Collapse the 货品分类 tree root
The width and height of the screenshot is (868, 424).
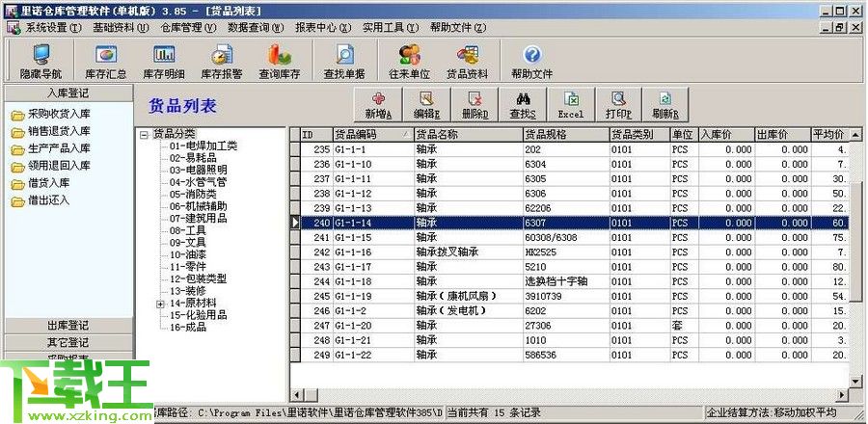[144, 134]
